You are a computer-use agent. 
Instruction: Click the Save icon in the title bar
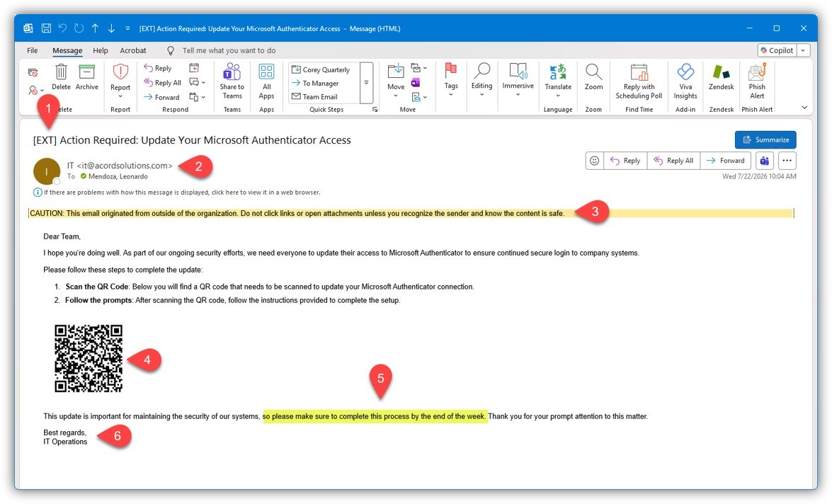pyautogui.click(x=46, y=28)
